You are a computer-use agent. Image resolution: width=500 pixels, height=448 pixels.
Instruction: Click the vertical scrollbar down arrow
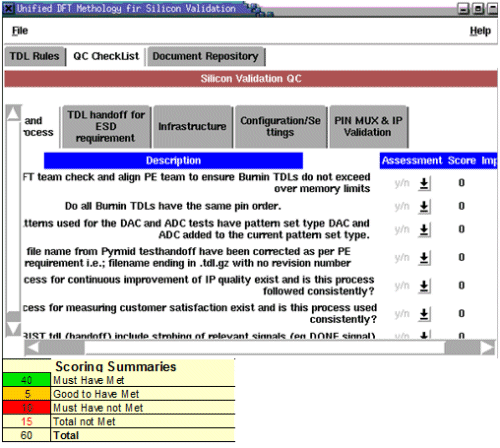coord(13,329)
